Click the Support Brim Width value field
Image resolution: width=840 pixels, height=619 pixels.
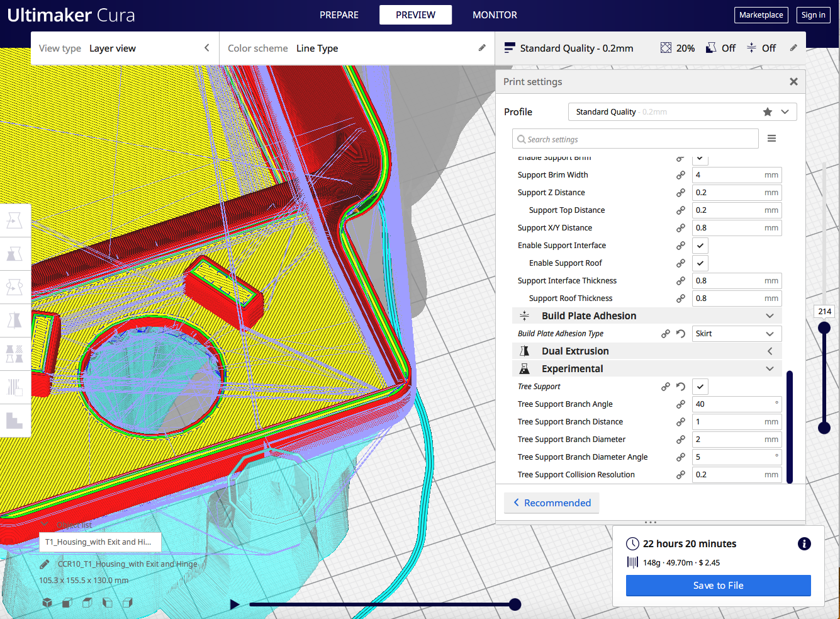tap(737, 175)
